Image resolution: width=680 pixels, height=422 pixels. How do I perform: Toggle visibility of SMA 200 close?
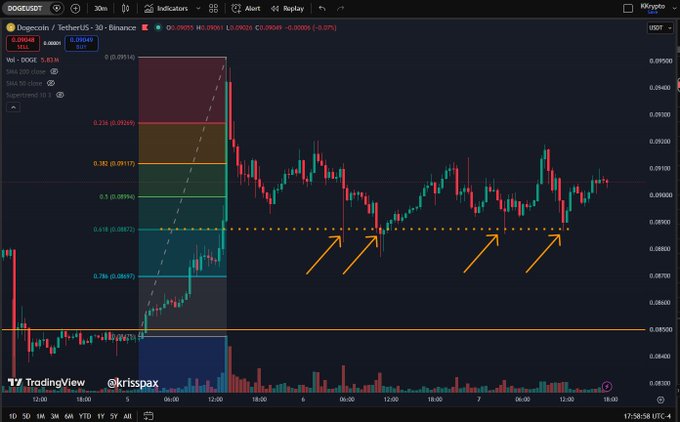(54, 71)
